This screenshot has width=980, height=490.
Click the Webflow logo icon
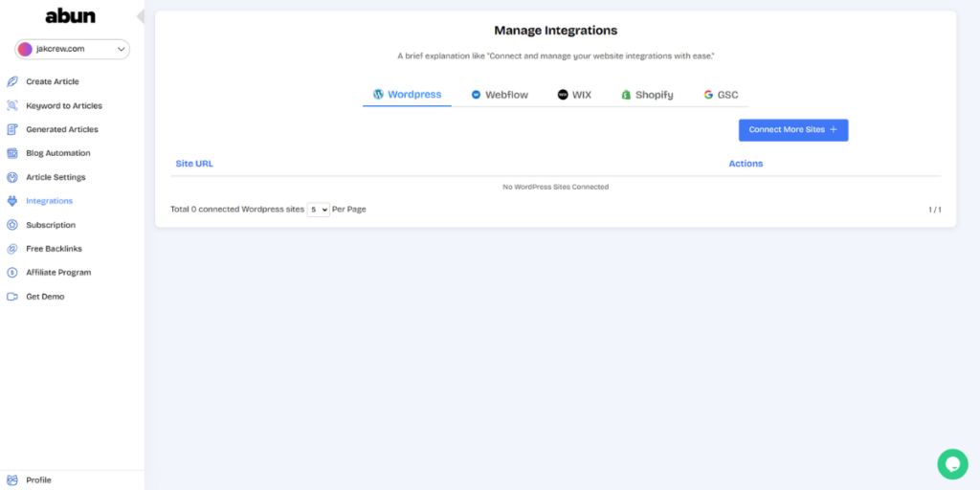coord(477,95)
